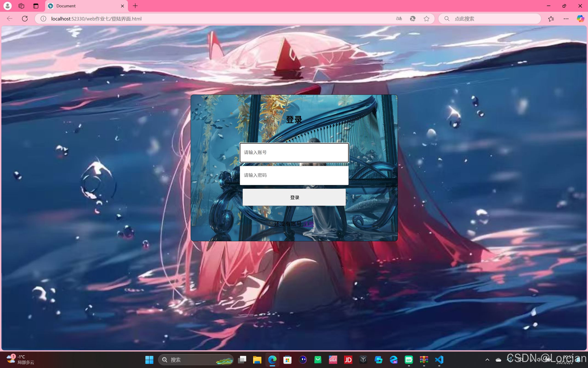The width and height of the screenshot is (588, 368).
Task: Click the 还没有账号 text
Action: 288,224
